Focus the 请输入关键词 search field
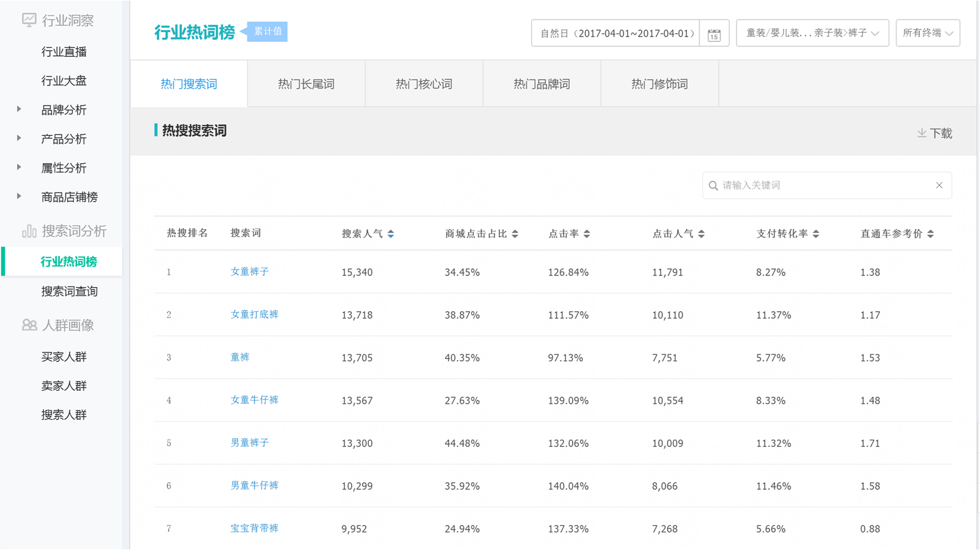This screenshot has height=550, width=980. (827, 185)
